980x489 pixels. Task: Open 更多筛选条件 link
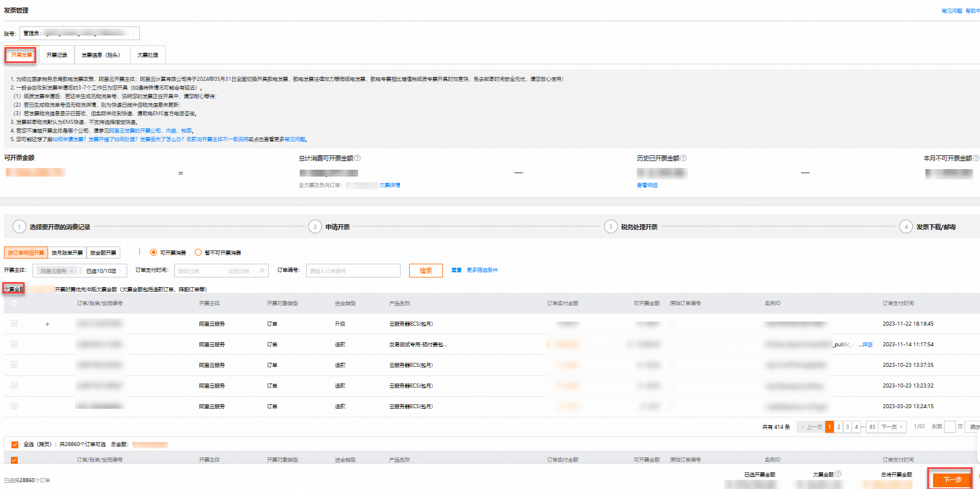[x=482, y=270]
